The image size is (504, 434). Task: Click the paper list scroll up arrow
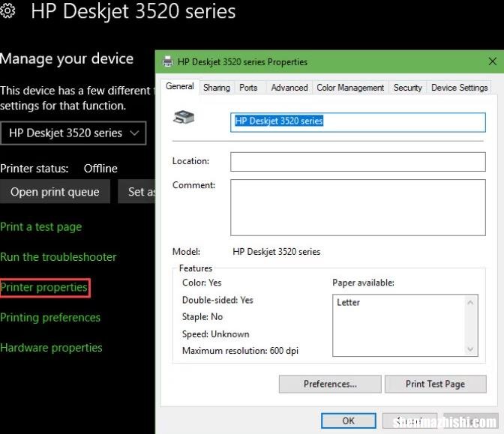coord(470,302)
